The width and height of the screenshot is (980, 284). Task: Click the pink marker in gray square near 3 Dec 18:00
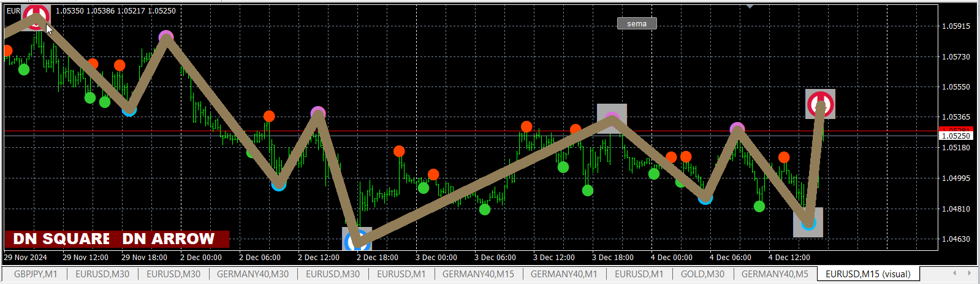[x=612, y=118]
